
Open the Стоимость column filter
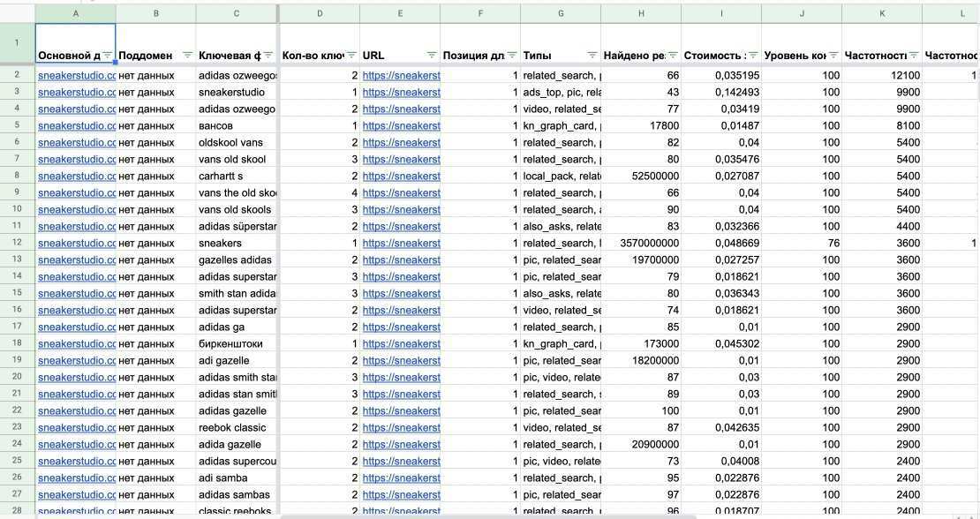tap(753, 56)
